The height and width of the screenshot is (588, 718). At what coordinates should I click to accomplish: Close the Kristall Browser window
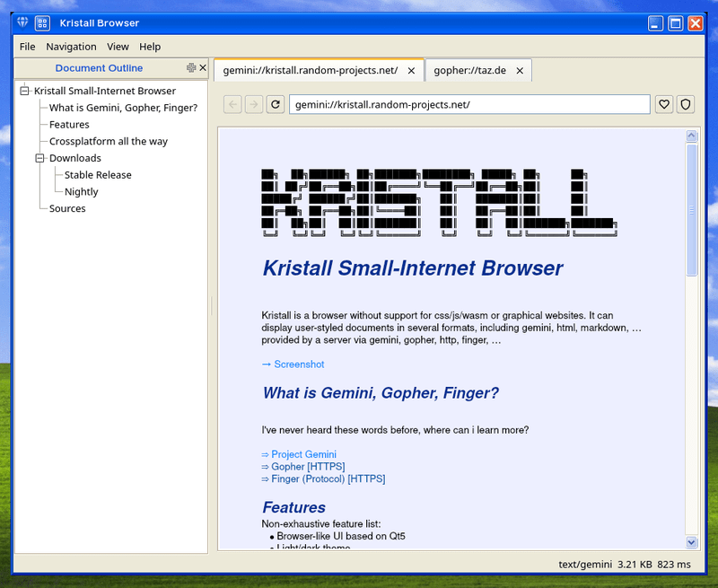(696, 23)
